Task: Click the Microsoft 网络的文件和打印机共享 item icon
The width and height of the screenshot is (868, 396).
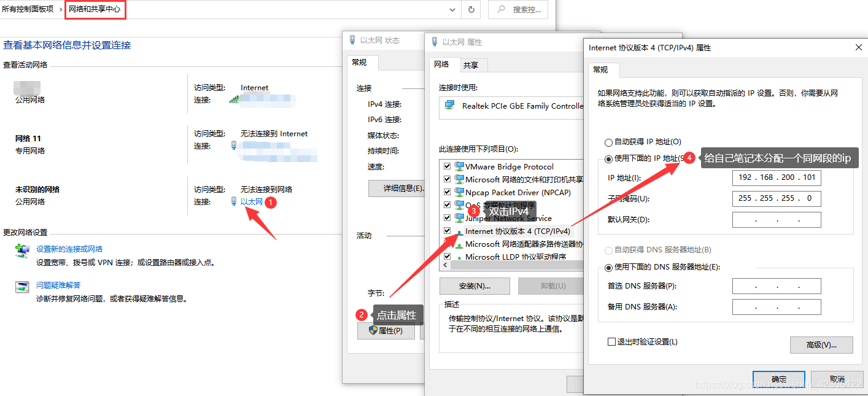Action: [459, 179]
